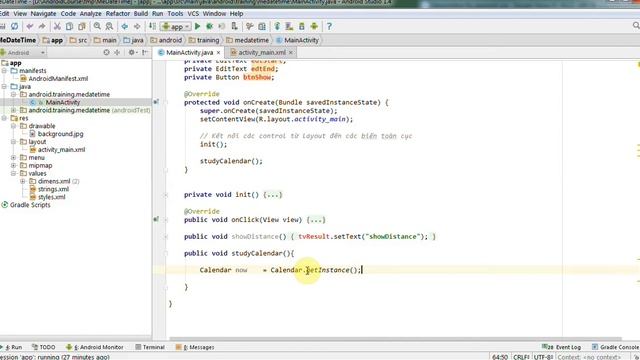
Task: Open the View menu
Action: [x=20, y=13]
